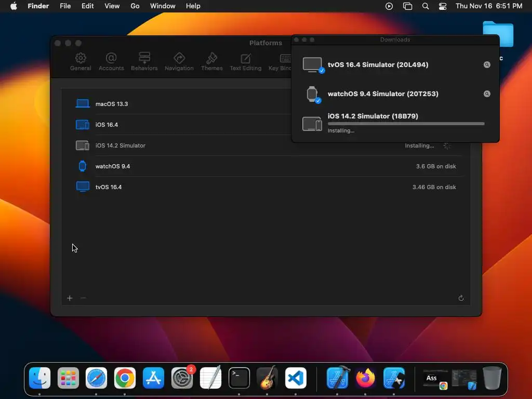
Task: Open TextEdit from the Dock
Action: point(210,378)
